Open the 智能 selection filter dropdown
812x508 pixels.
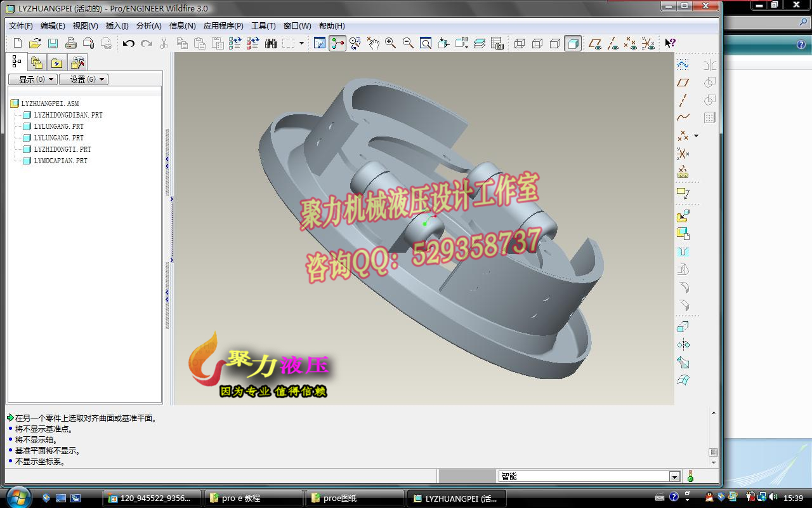[674, 476]
